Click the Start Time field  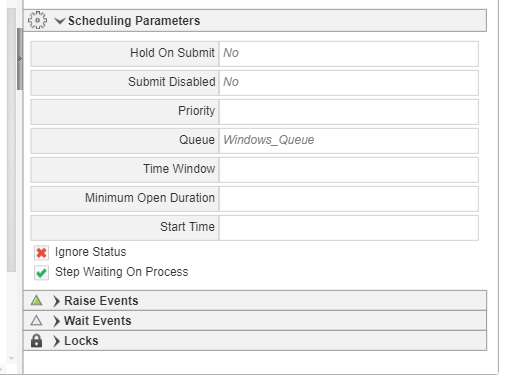pyautogui.click(x=349, y=227)
